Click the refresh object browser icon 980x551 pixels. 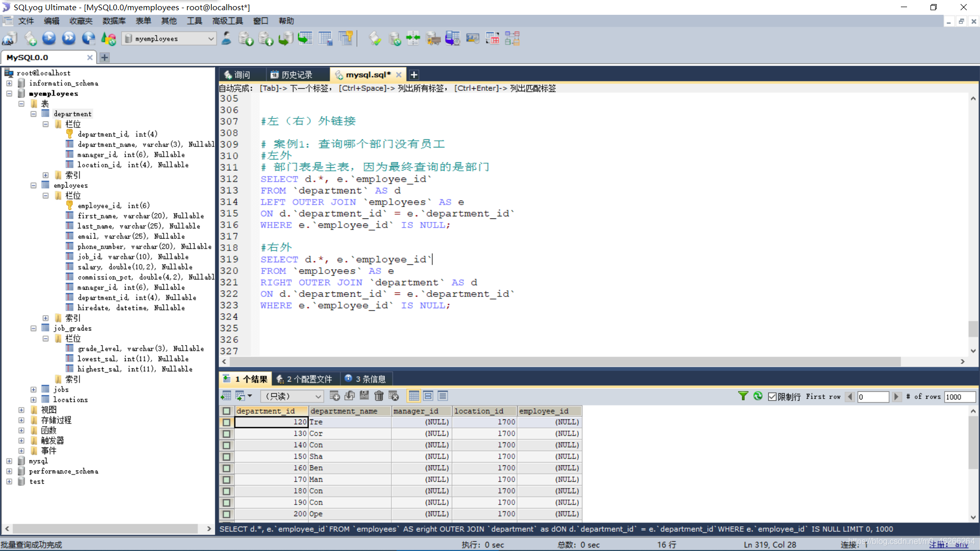(108, 38)
